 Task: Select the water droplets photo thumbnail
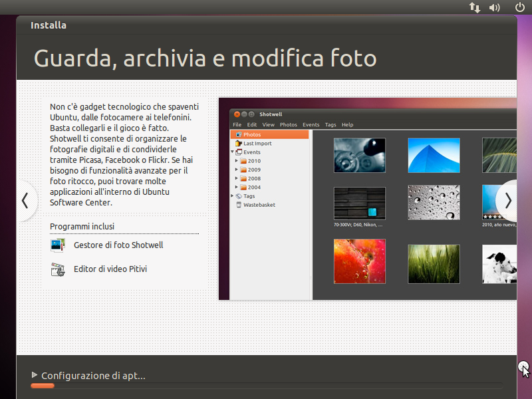pyautogui.click(x=434, y=203)
